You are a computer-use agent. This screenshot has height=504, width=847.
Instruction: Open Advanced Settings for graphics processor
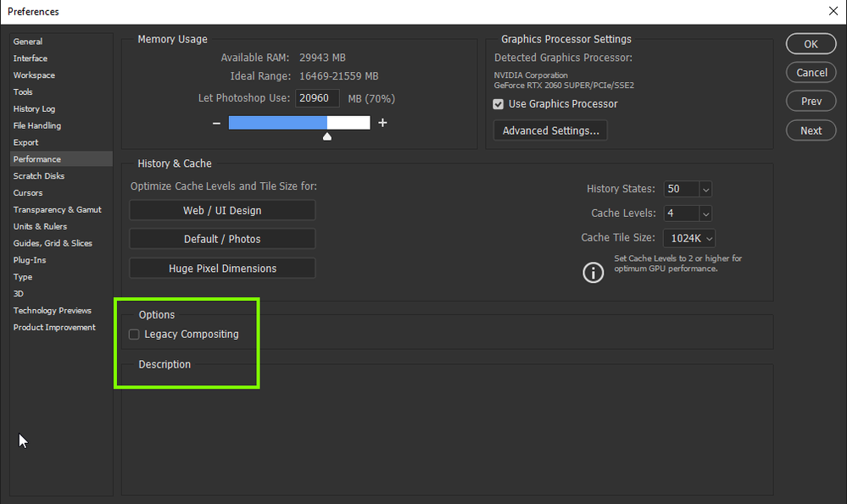pos(550,130)
